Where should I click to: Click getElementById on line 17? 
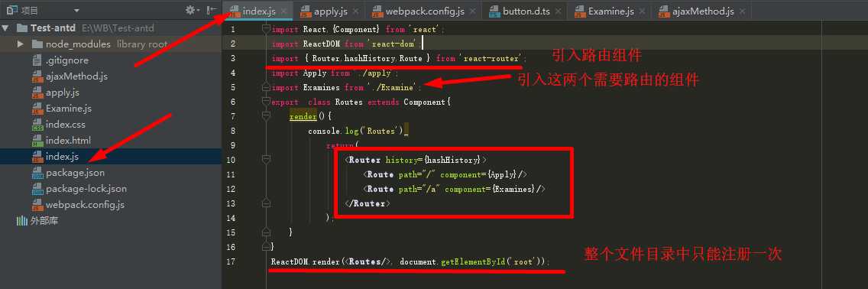click(x=472, y=261)
